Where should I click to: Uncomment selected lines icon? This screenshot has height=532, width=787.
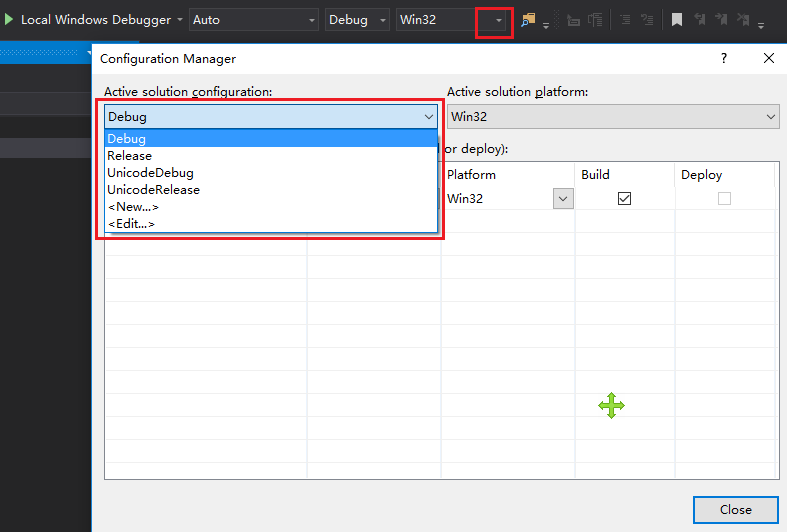tap(647, 20)
